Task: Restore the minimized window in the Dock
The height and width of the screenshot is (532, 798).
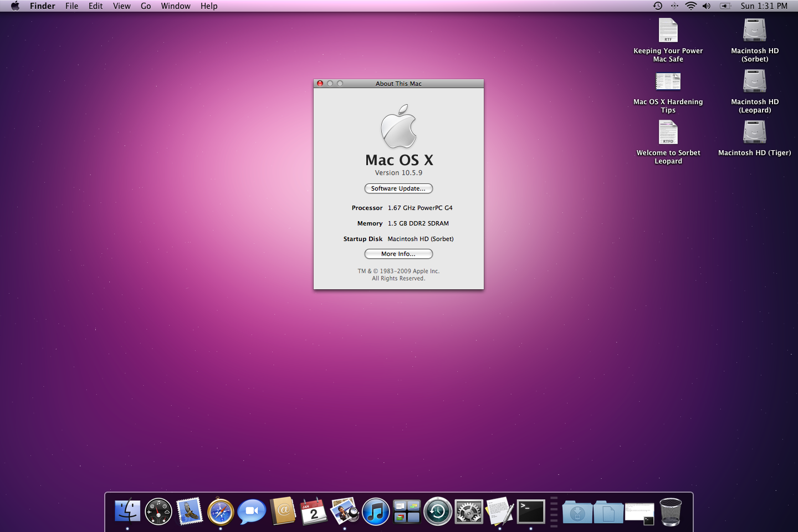Action: pyautogui.click(x=640, y=513)
